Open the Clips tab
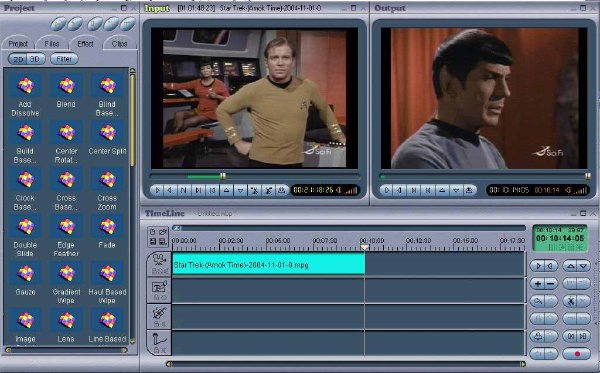This screenshot has width=600, height=373. (x=119, y=44)
